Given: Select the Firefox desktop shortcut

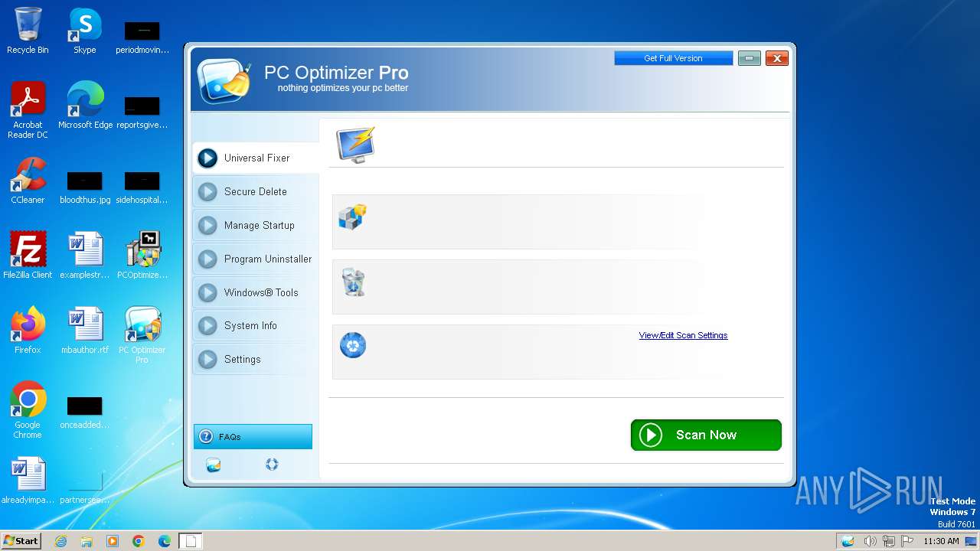Looking at the screenshot, I should pos(28,331).
